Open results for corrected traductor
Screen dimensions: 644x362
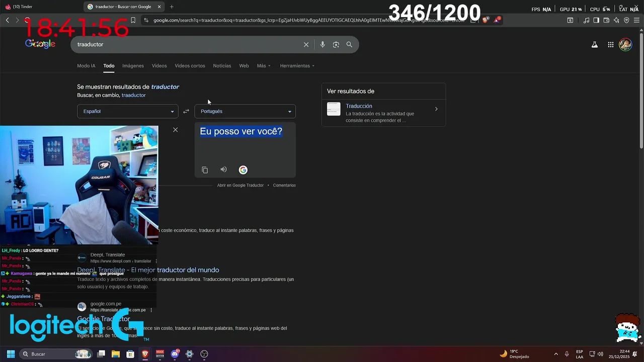(165, 87)
